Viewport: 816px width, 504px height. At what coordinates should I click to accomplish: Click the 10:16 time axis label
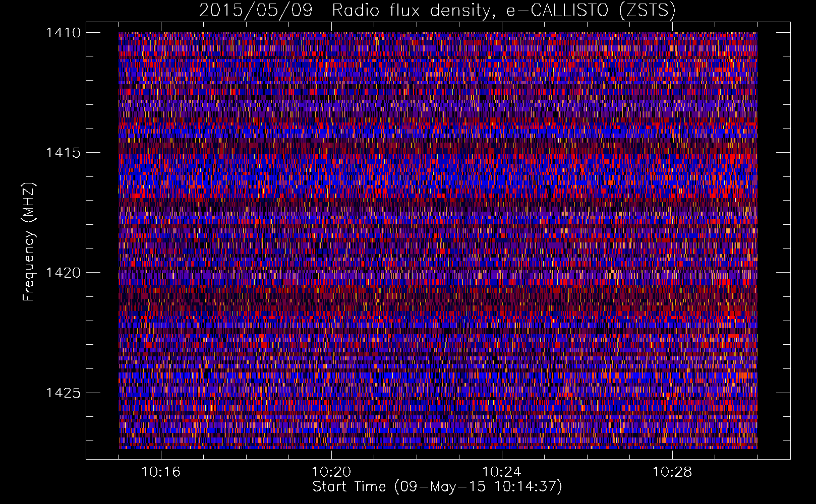point(161,472)
